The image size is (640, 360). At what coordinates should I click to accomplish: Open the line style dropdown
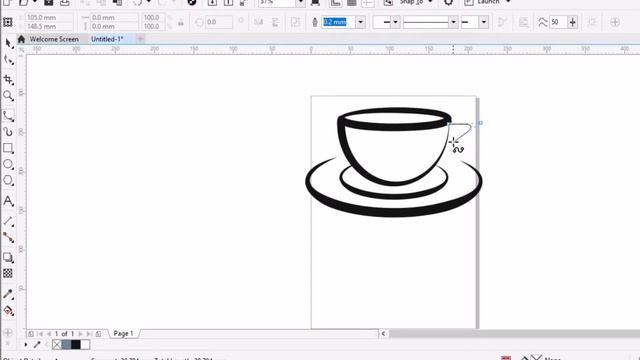coord(453,22)
